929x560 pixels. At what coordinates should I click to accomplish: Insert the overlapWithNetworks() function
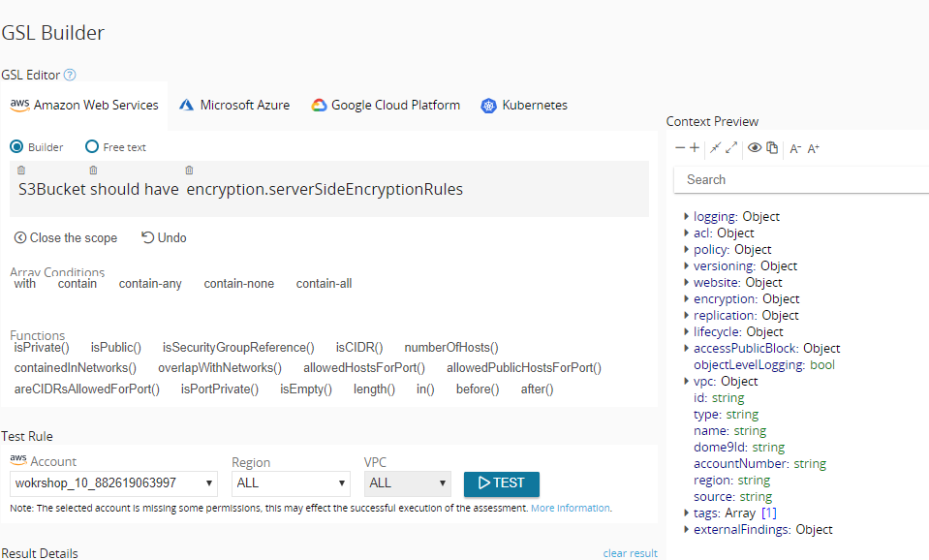(x=220, y=368)
